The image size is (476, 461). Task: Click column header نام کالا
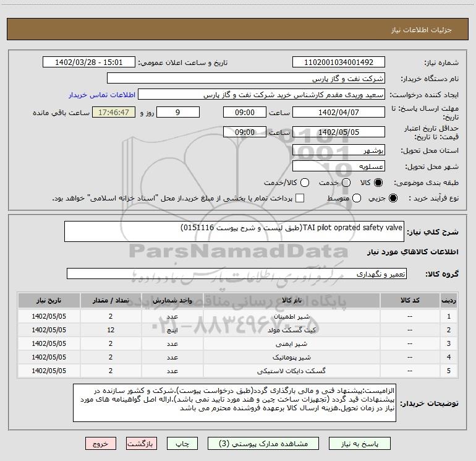click(x=291, y=300)
